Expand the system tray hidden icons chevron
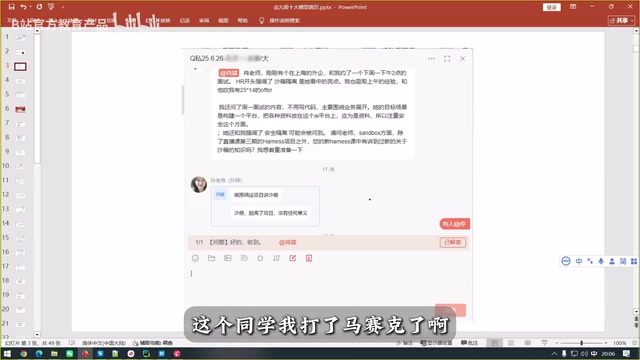Viewport: 640px width, 360px height. 554,354
